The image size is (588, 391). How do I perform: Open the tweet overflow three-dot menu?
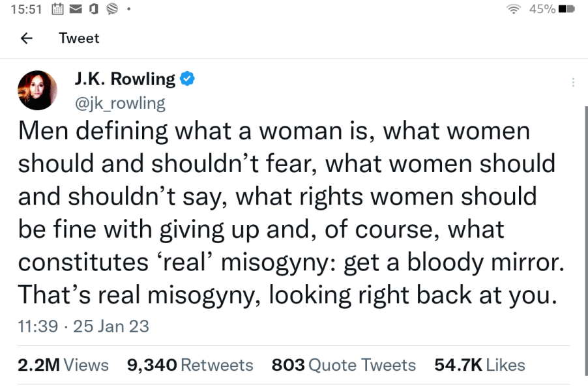(573, 81)
